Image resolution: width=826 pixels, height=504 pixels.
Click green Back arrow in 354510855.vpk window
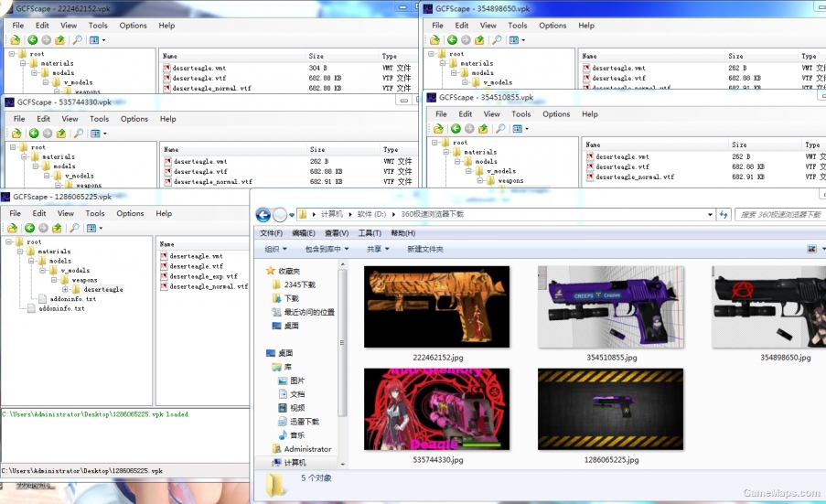tap(456, 128)
